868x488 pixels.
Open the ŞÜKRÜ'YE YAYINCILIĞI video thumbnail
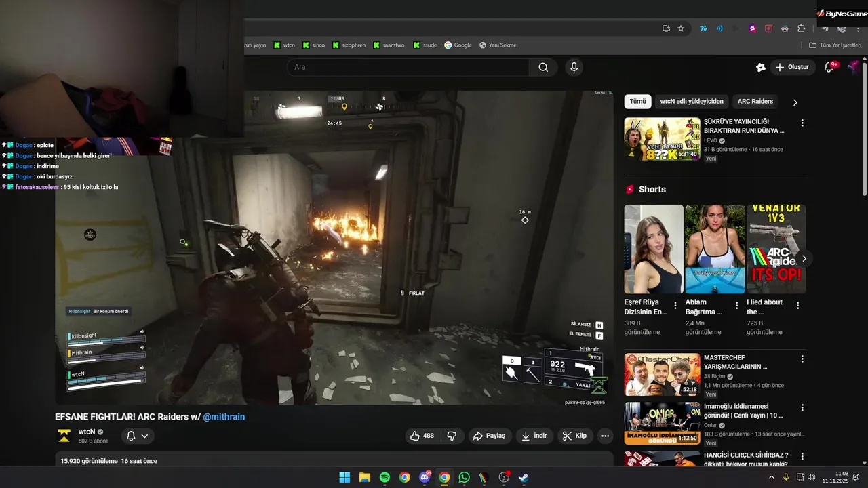(662, 139)
